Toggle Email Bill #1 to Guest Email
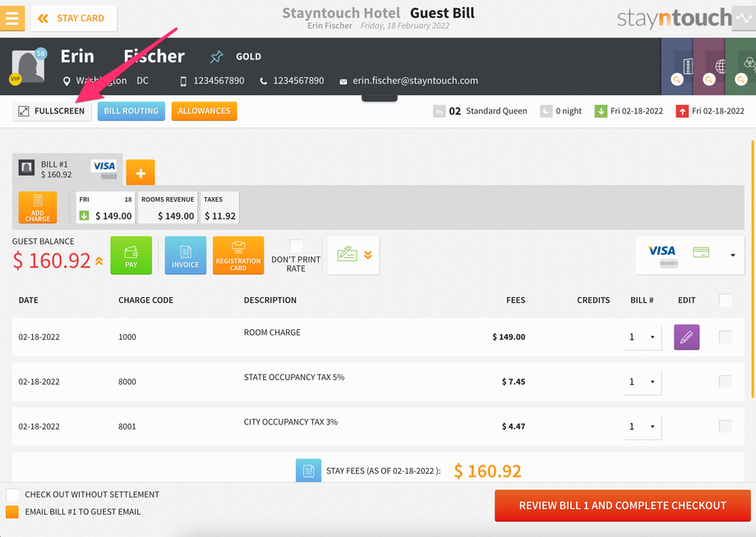 pyautogui.click(x=12, y=512)
